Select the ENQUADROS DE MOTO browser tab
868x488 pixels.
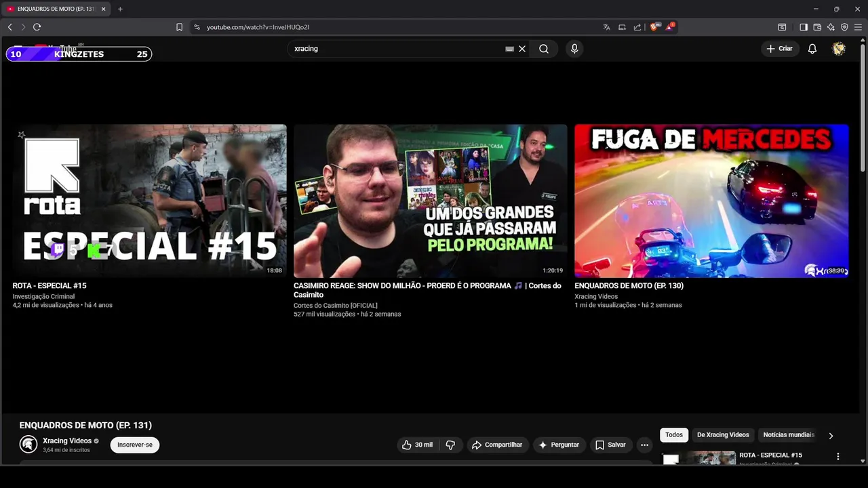(56, 9)
